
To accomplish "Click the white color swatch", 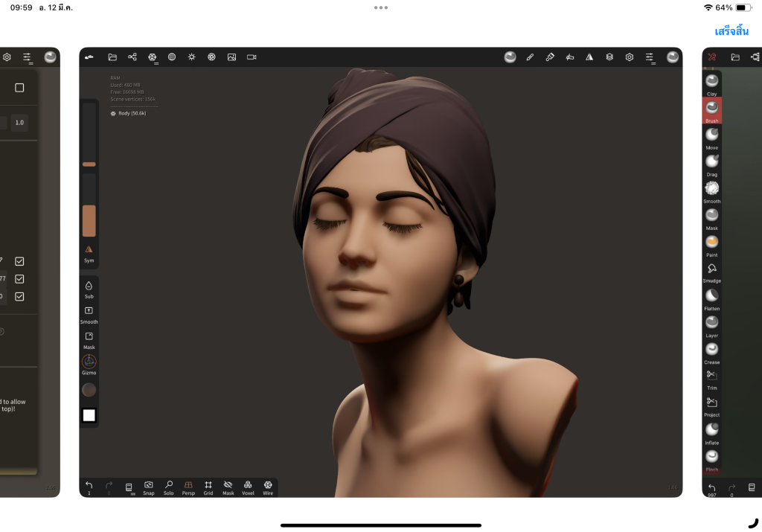I will [89, 415].
